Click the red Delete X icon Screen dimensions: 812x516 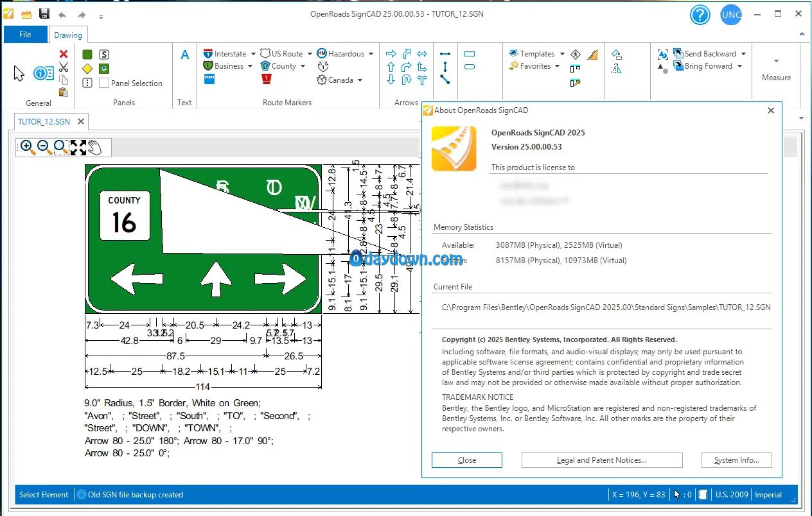pyautogui.click(x=64, y=55)
